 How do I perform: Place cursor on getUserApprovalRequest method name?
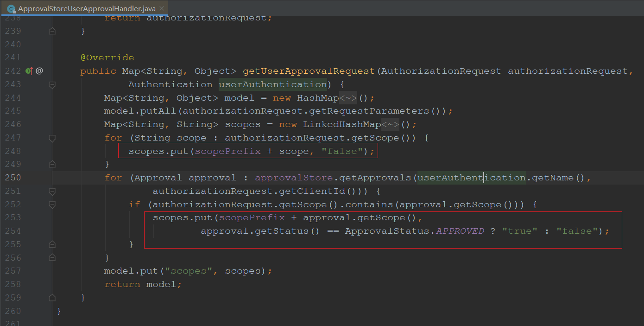[307, 70]
